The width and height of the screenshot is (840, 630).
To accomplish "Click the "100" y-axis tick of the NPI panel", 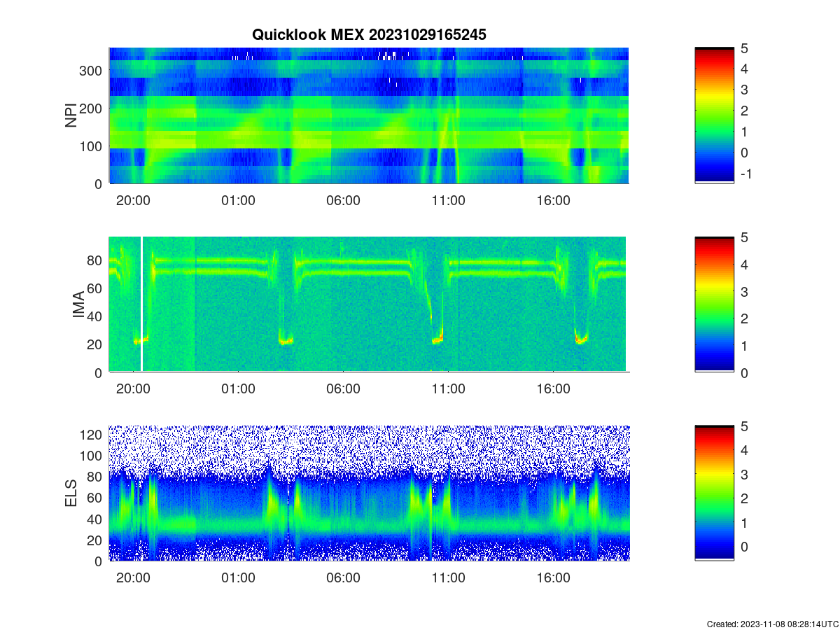I will click(x=92, y=146).
